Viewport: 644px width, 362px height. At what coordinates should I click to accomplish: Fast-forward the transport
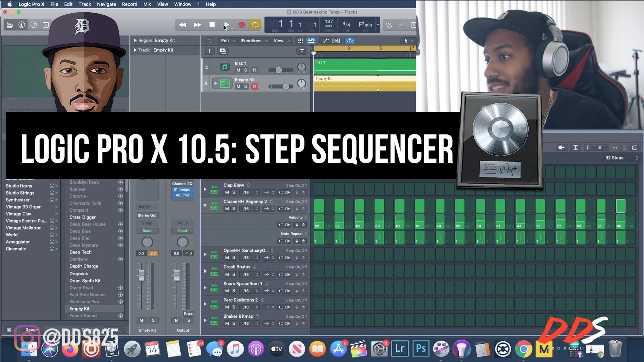click(x=197, y=25)
